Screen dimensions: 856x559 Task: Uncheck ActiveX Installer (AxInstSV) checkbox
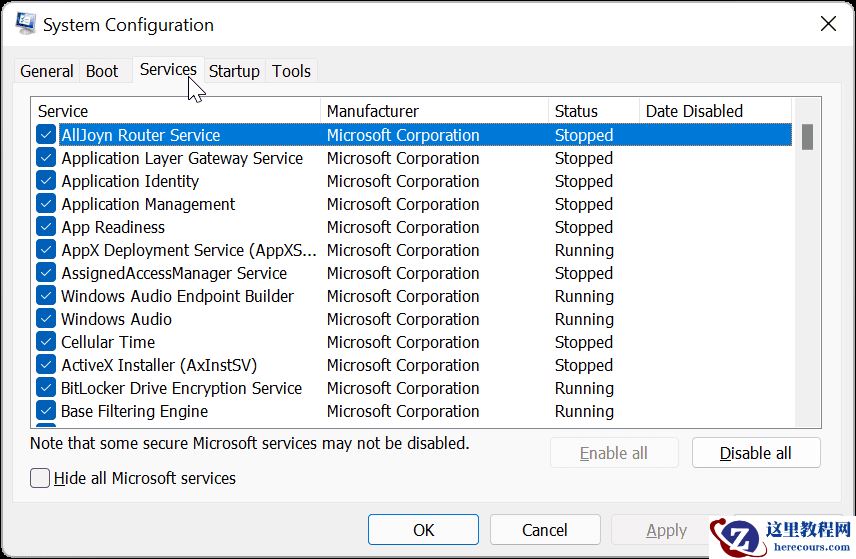pos(46,365)
